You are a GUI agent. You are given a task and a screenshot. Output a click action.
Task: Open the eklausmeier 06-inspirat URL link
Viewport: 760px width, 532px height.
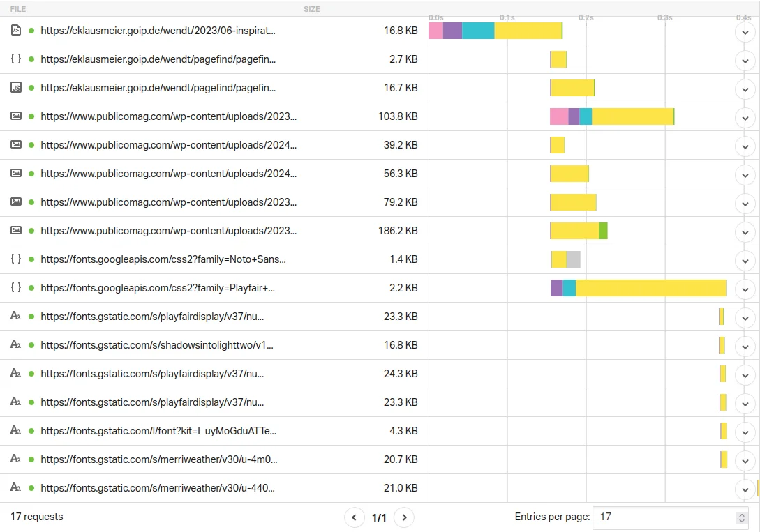pyautogui.click(x=158, y=31)
